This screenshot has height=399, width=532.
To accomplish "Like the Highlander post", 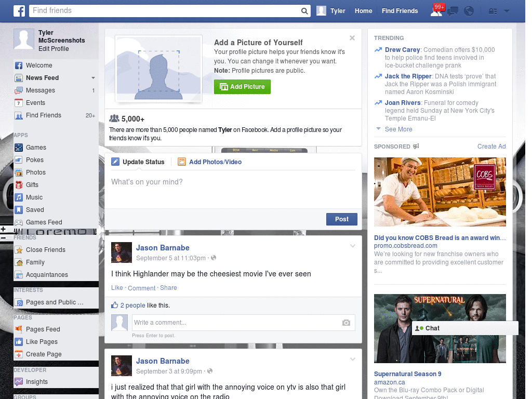I will (117, 288).
